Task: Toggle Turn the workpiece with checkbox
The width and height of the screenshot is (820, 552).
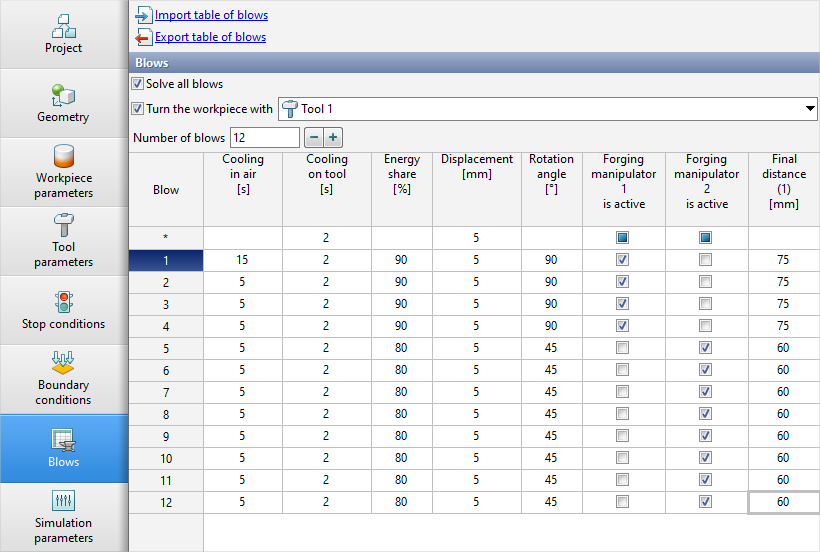Action: (x=138, y=108)
